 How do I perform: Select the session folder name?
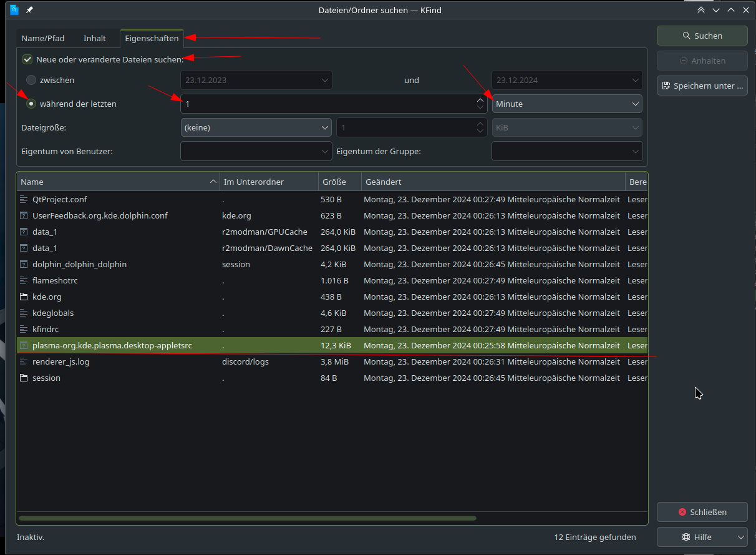46,378
